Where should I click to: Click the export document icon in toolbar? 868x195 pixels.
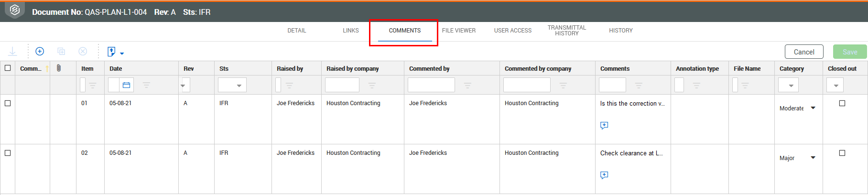[x=111, y=52]
